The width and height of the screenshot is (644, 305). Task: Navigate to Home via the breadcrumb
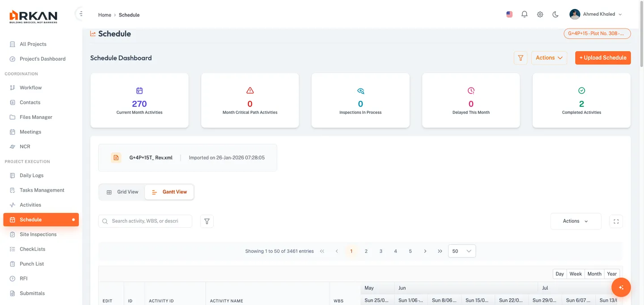(x=104, y=15)
